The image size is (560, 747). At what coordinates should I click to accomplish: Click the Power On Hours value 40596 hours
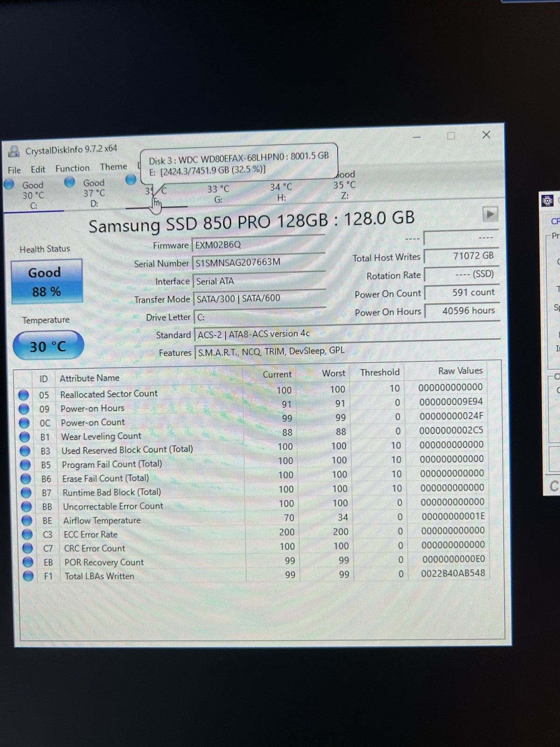click(462, 310)
